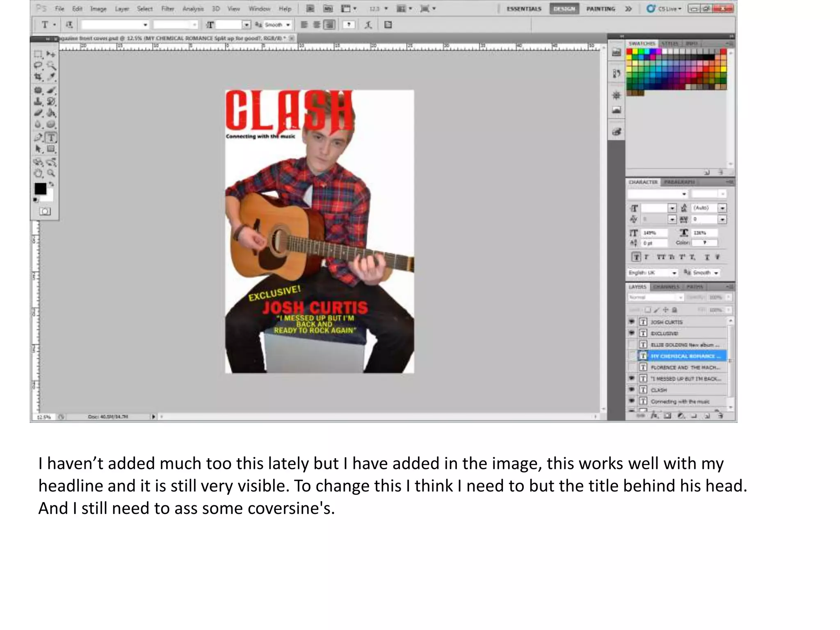The image size is (840, 630).
Task: Launch Mini Bridge from application bar
Action: [x=328, y=9]
